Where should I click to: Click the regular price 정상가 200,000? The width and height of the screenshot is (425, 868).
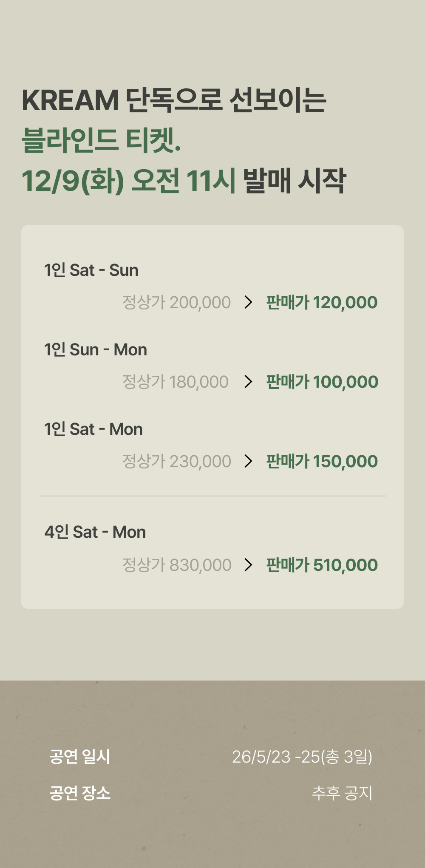[x=176, y=302]
